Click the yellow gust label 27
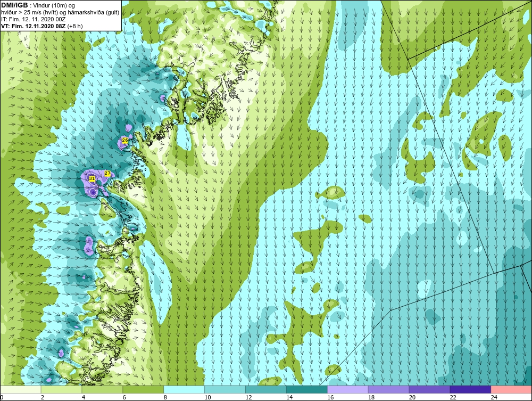The width and height of the screenshot is (532, 401). click(x=107, y=174)
